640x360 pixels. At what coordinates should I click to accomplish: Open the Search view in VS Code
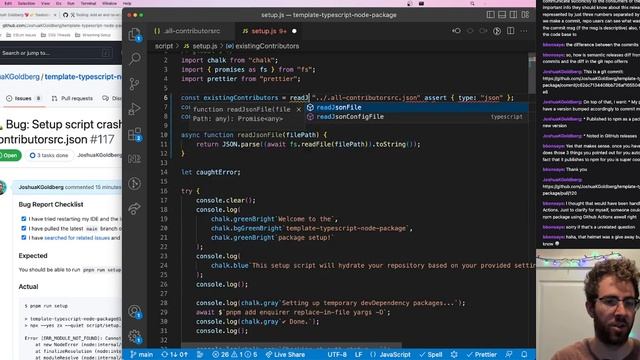[134, 58]
